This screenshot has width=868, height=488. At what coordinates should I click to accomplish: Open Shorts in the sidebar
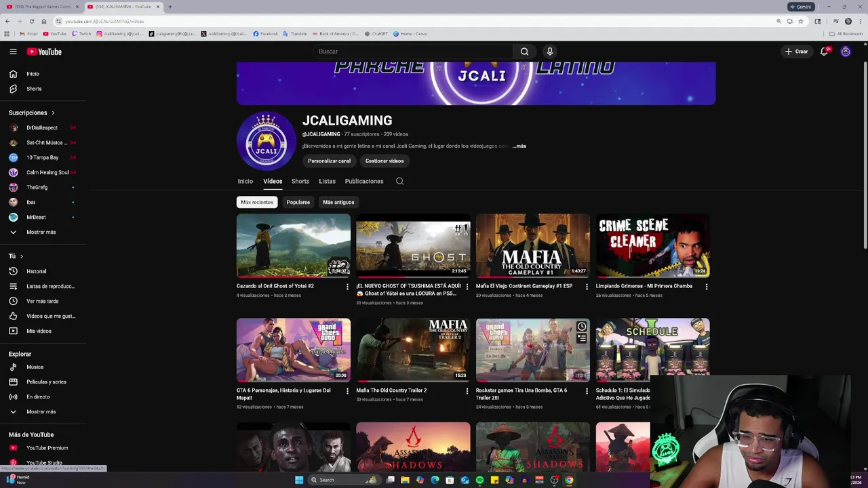tap(34, 89)
